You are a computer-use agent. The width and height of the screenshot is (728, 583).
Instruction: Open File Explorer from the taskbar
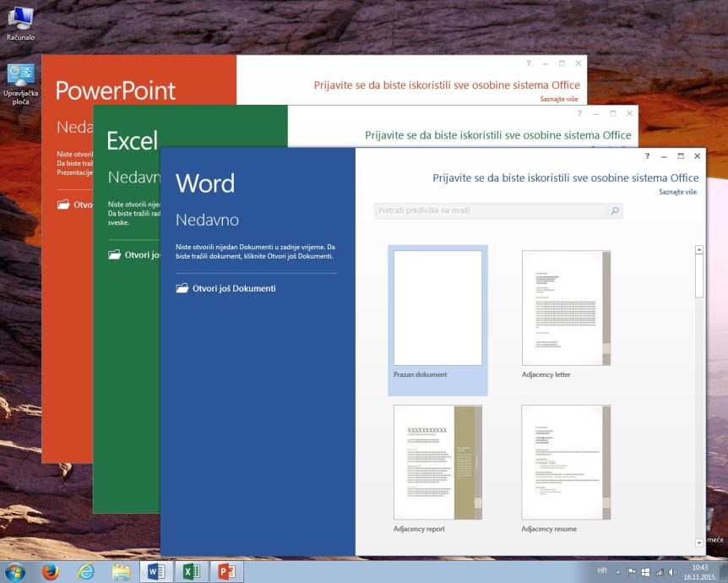point(121,572)
